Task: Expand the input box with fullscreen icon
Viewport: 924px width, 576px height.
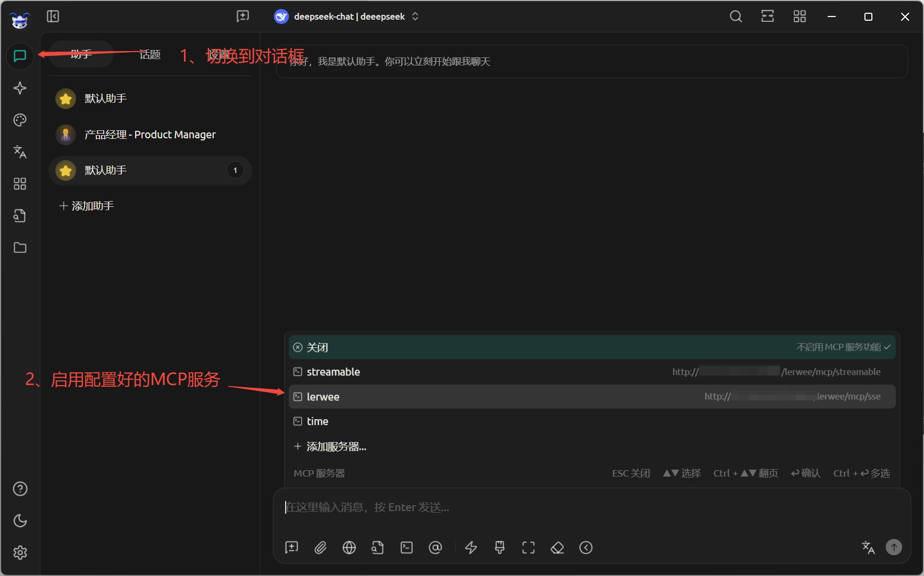Action: (x=528, y=547)
